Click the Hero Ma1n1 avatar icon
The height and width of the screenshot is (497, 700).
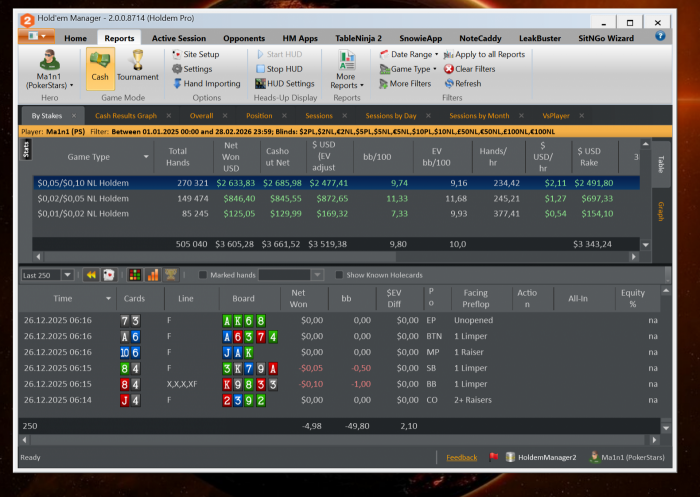pos(49,60)
